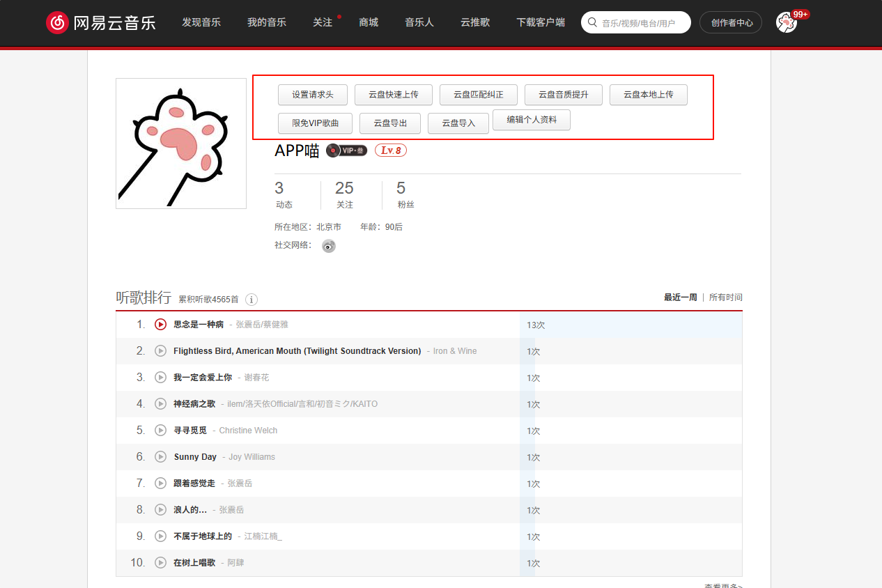
Task: Play Flightless Bird, American Mouth
Action: 160,350
